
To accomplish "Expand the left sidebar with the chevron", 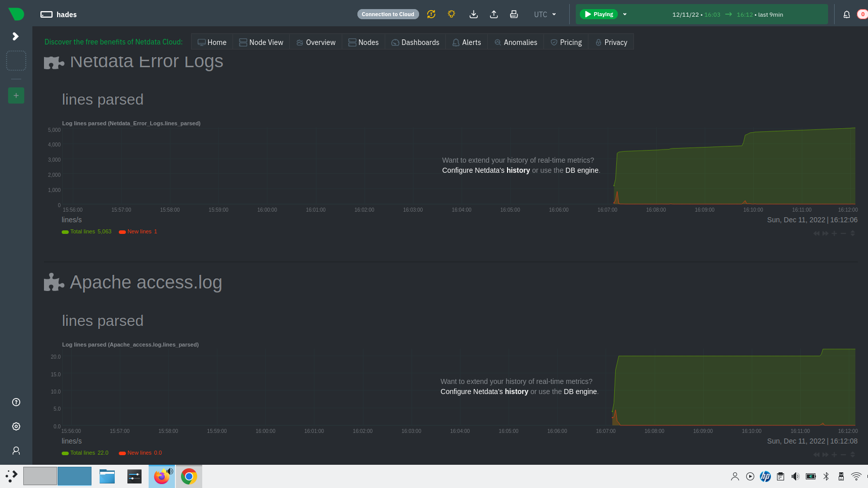I will coord(16,36).
